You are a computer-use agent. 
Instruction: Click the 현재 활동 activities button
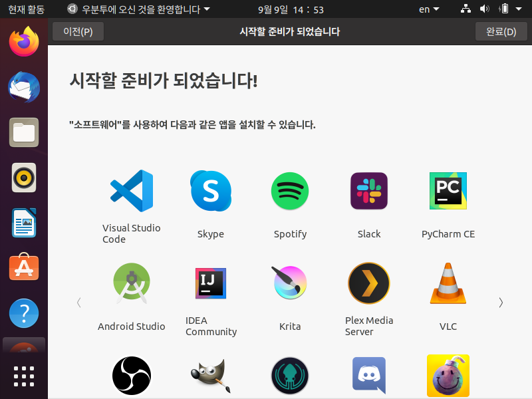pos(26,9)
